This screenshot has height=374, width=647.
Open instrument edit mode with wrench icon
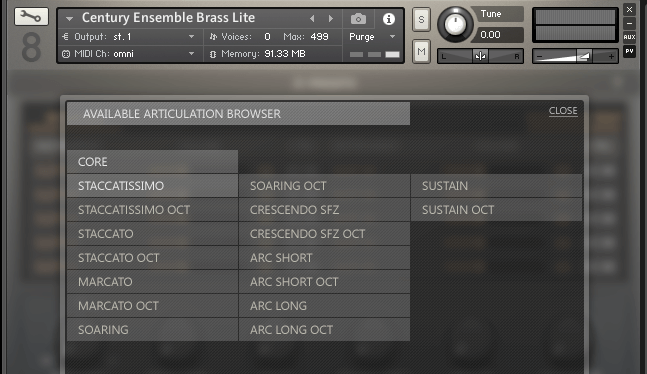(31, 17)
